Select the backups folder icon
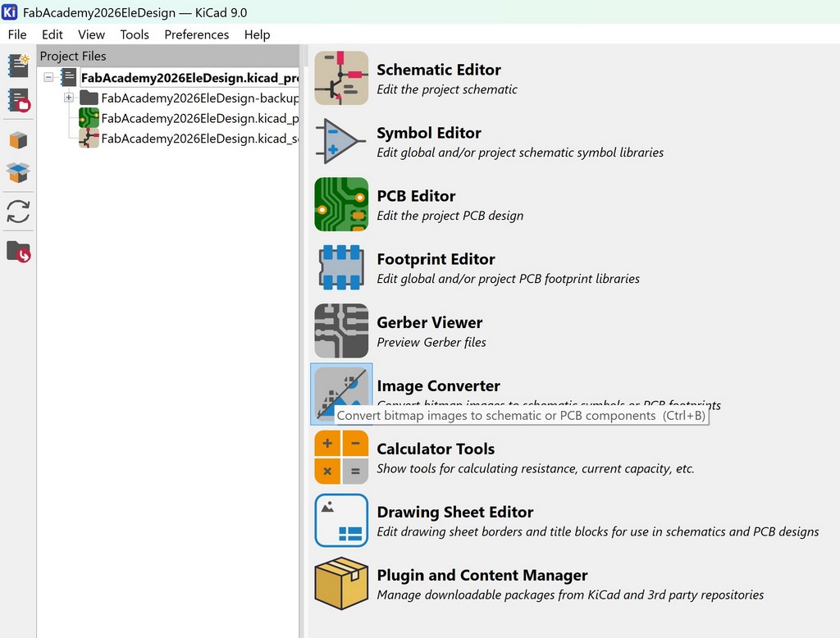The image size is (840, 638). 89,98
